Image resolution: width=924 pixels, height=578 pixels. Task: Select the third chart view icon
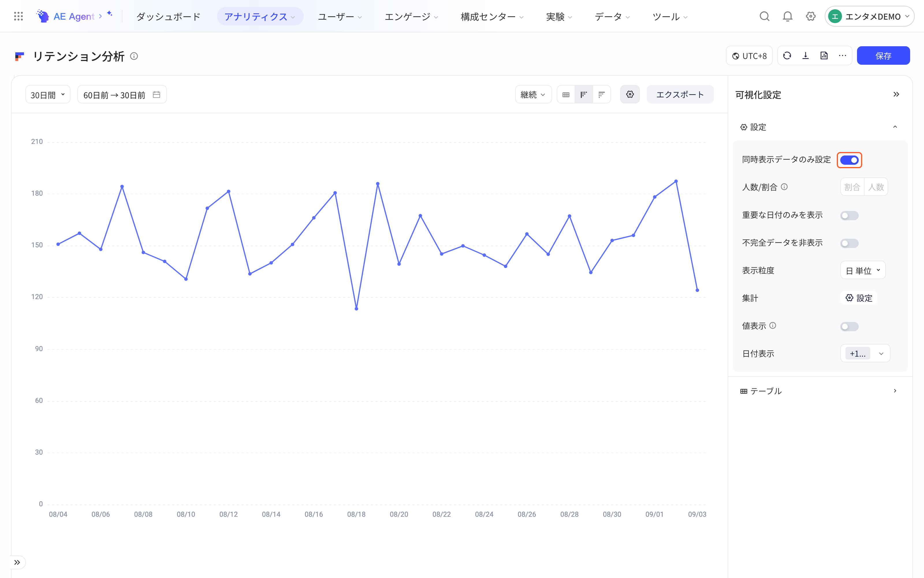[602, 95]
